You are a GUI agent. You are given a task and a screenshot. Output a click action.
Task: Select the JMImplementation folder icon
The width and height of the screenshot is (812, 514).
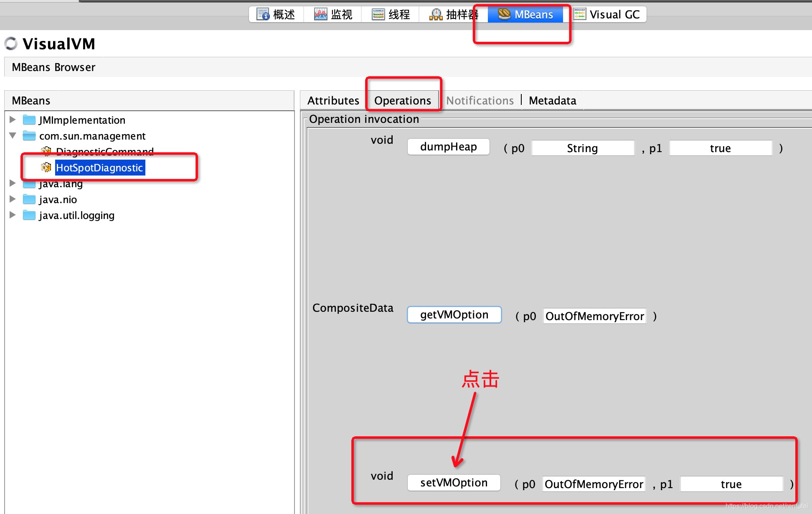pos(29,120)
